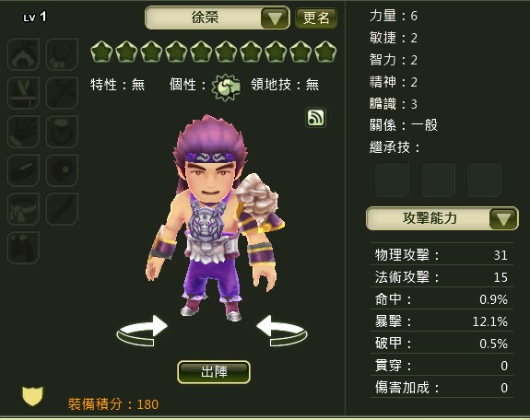Click the 更名 rename button
530x420 pixels.
(x=316, y=17)
